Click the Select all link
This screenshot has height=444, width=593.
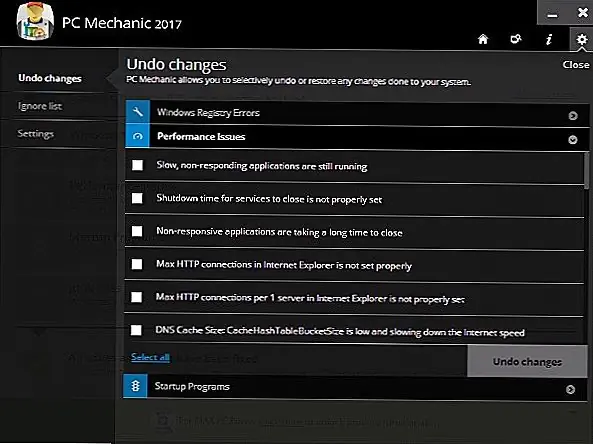coord(150,357)
